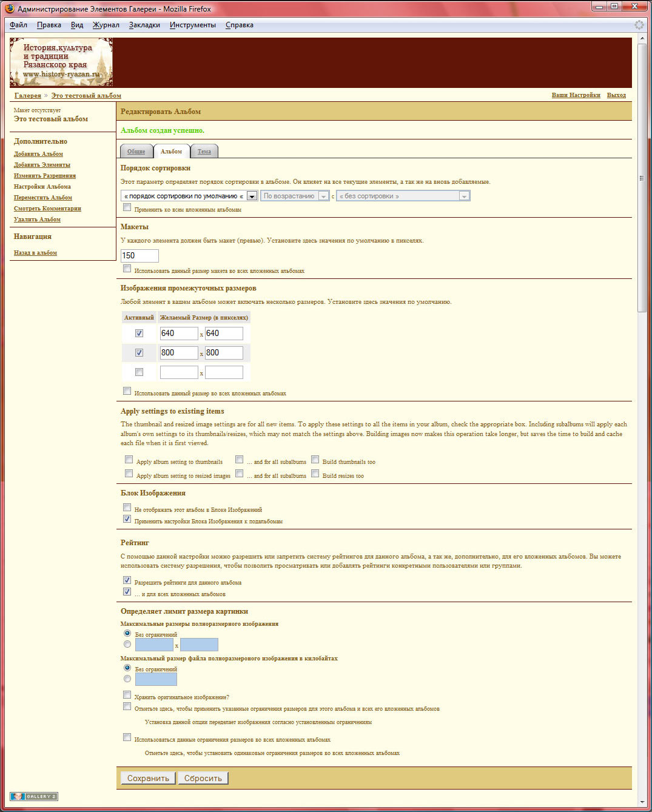Open Смотреть Комментарии link
The height and width of the screenshot is (812, 652).
pyautogui.click(x=47, y=209)
